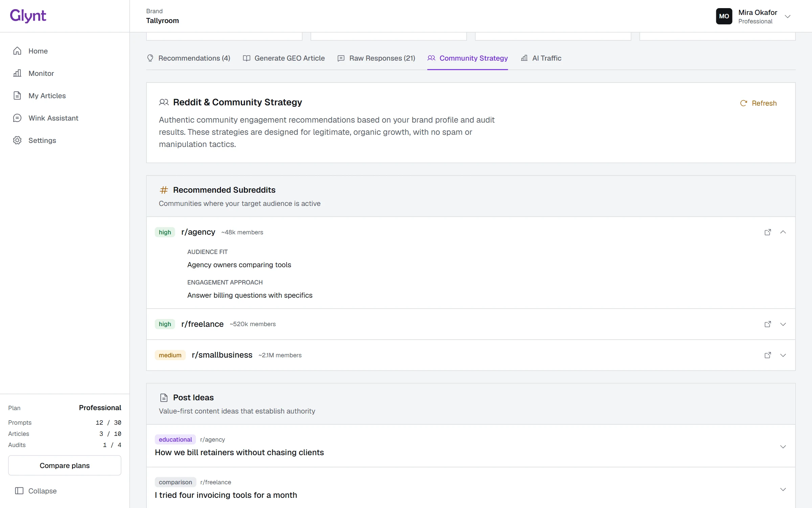Screen dimensions: 812x508
Task: Click the r/freelance subreddit name
Action: coord(202,324)
